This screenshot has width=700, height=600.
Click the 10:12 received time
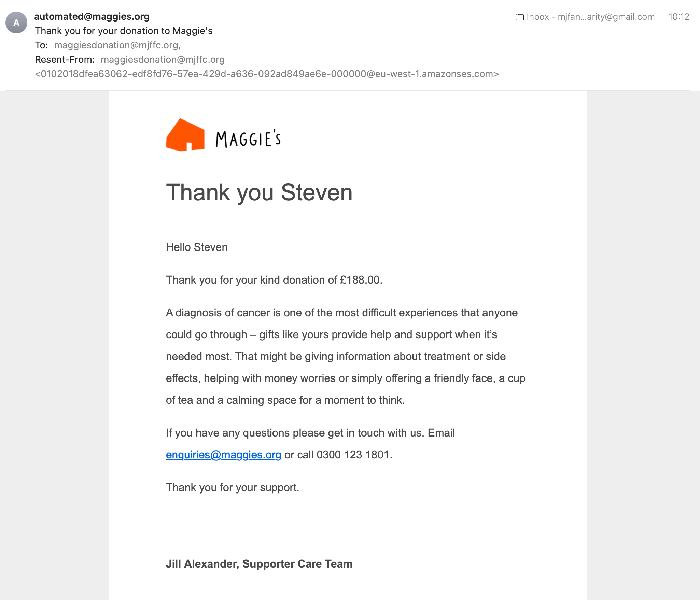point(679,17)
